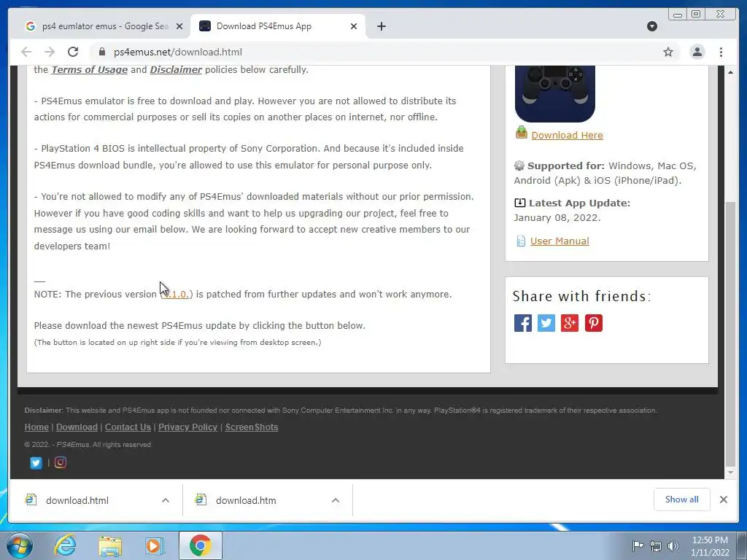Image resolution: width=747 pixels, height=560 pixels.
Task: Click the PS4 controller app thumbnail
Action: tap(555, 94)
